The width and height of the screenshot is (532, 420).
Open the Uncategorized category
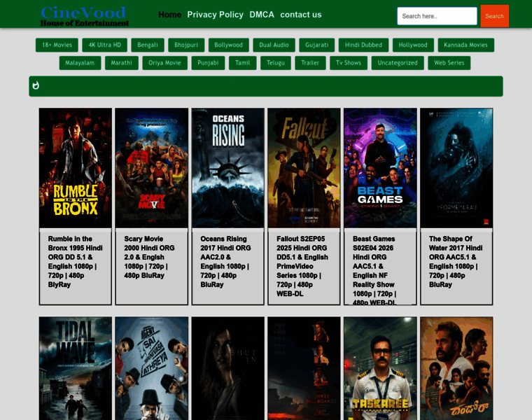click(398, 63)
